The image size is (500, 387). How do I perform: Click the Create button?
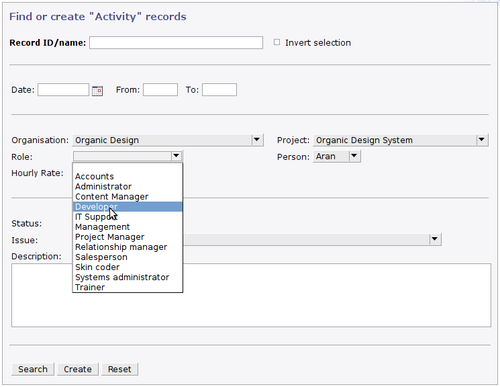(x=78, y=369)
